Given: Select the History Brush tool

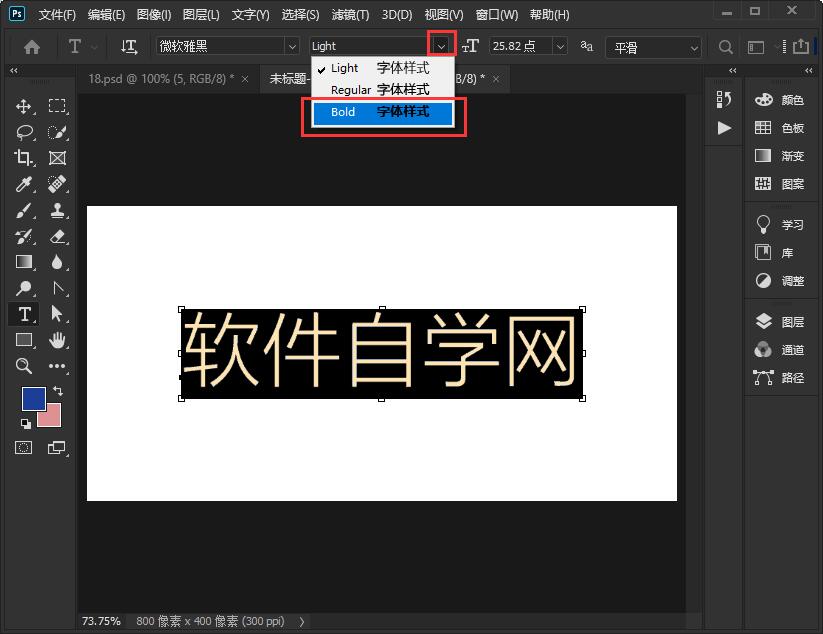Looking at the screenshot, I should [23, 236].
